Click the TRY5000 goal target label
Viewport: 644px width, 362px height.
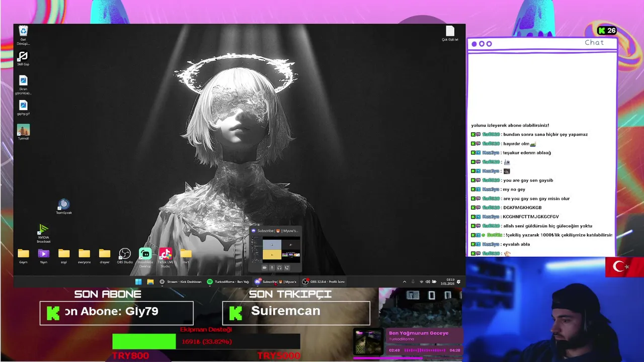[x=279, y=355]
